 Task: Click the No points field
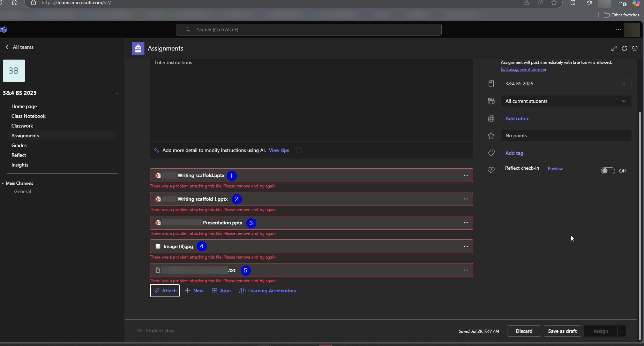(566, 136)
